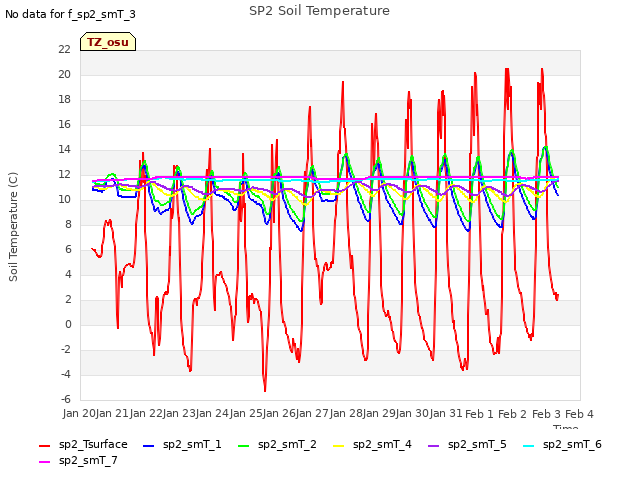Click the purple sp2_smT_5 legend color marker
This screenshot has width=640, height=480.
[434, 446]
